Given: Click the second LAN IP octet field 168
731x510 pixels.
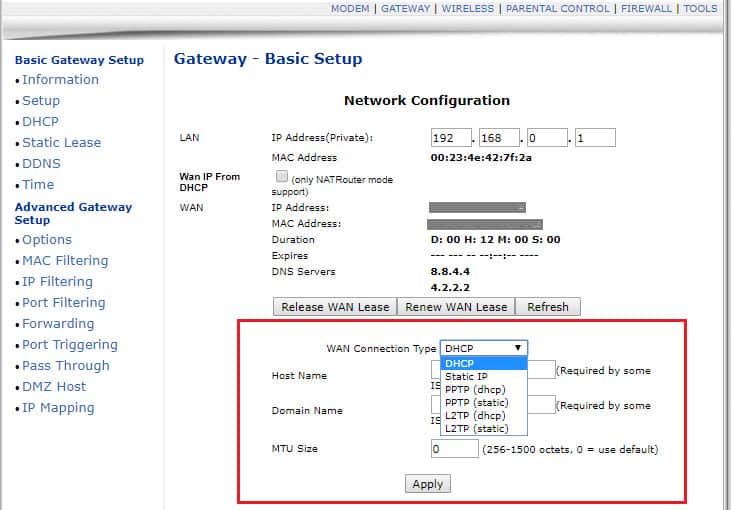Looking at the screenshot, I should [x=499, y=138].
